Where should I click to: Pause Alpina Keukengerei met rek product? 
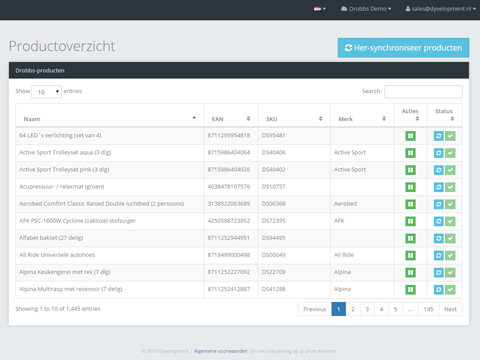pyautogui.click(x=410, y=272)
